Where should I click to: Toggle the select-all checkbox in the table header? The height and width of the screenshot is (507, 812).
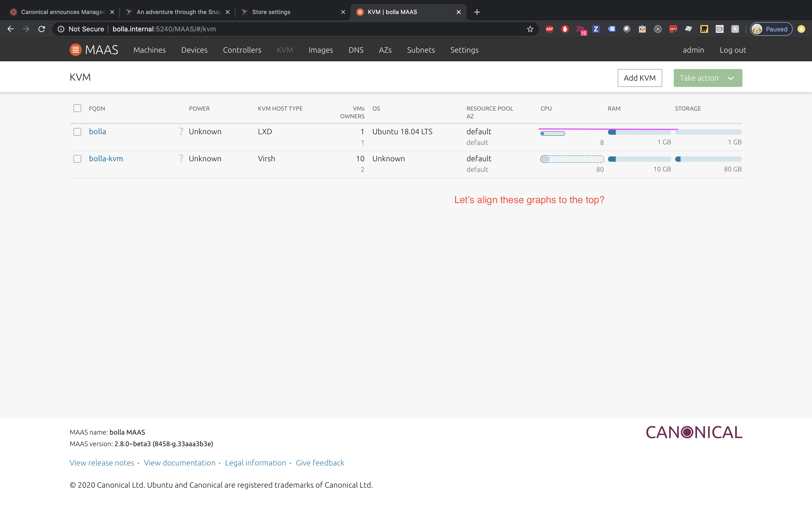pos(77,108)
